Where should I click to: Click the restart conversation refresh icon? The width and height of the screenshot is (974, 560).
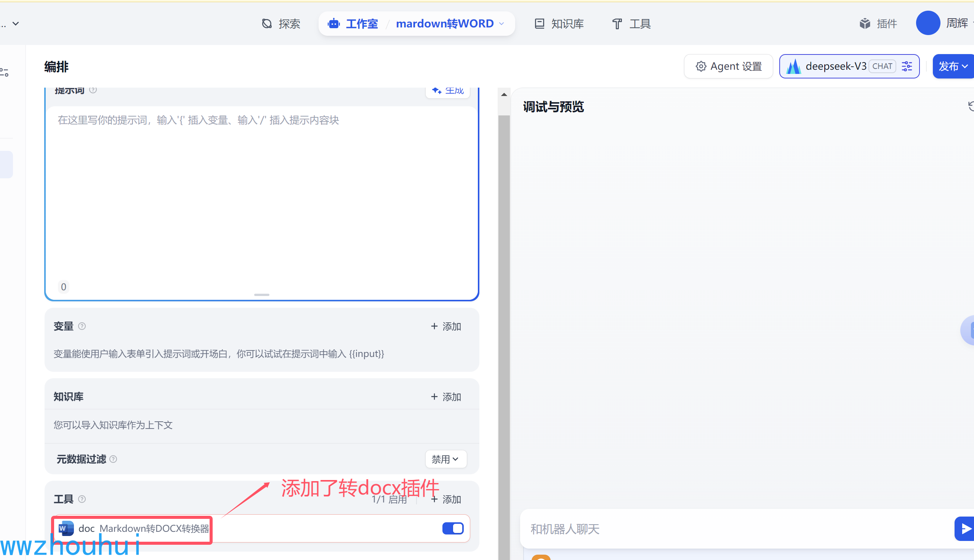[971, 106]
